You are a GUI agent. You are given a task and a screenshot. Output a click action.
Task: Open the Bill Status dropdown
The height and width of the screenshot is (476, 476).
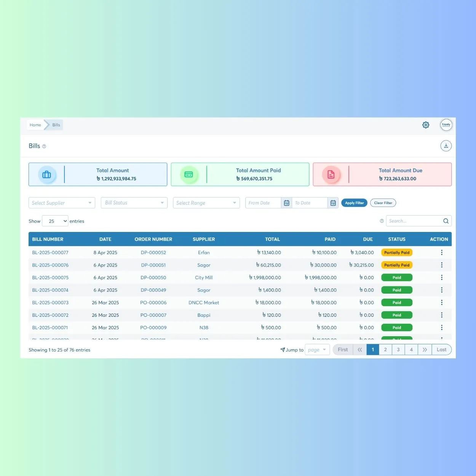click(134, 203)
